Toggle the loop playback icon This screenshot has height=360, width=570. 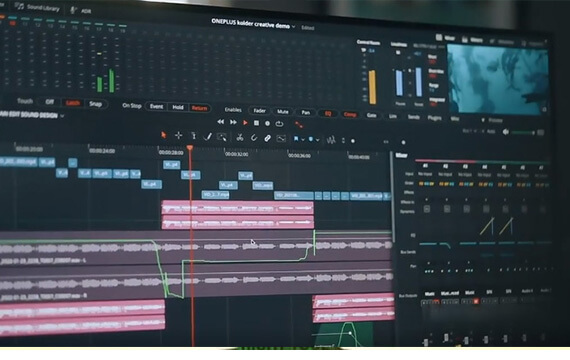click(279, 124)
